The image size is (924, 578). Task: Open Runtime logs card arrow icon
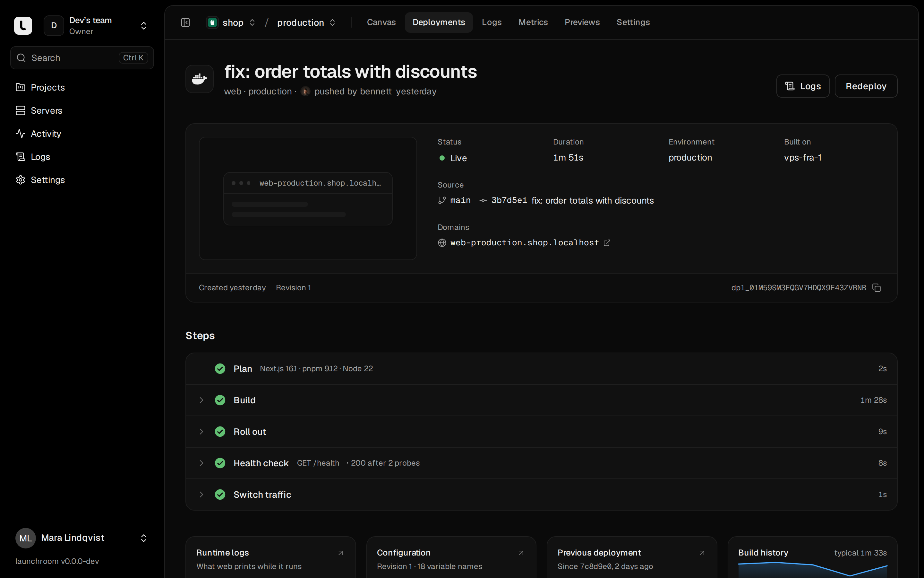point(341,553)
